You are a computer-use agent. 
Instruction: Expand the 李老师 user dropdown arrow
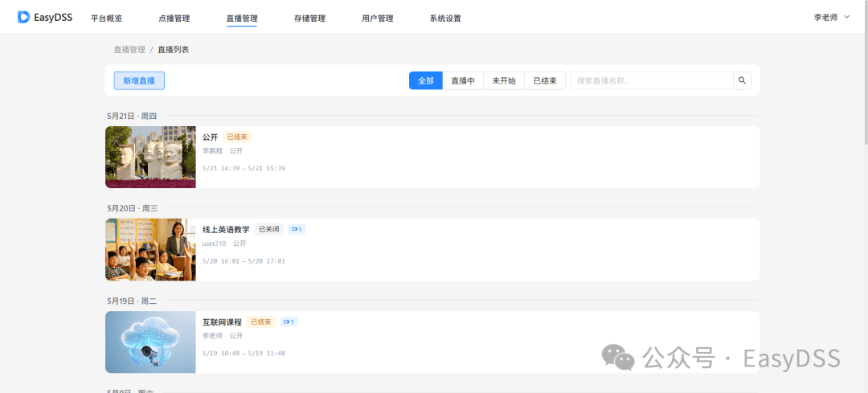[846, 17]
